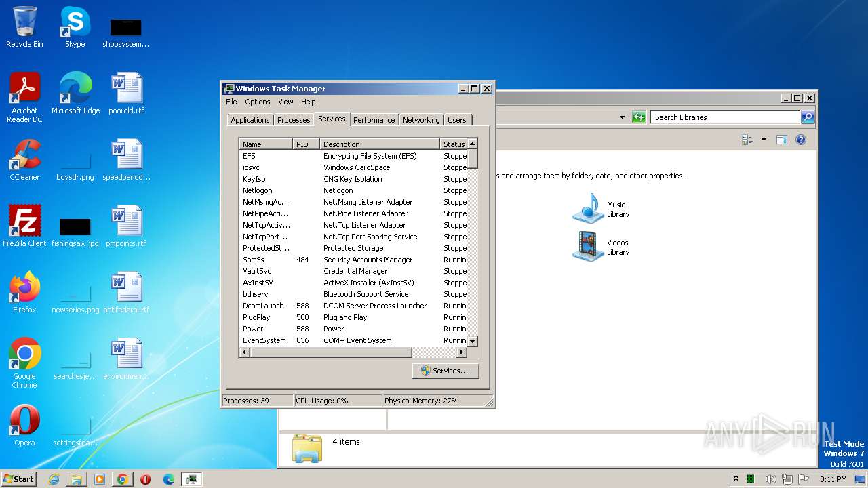This screenshot has width=868, height=488.
Task: Open Music Library in Libraries window
Action: (x=602, y=209)
